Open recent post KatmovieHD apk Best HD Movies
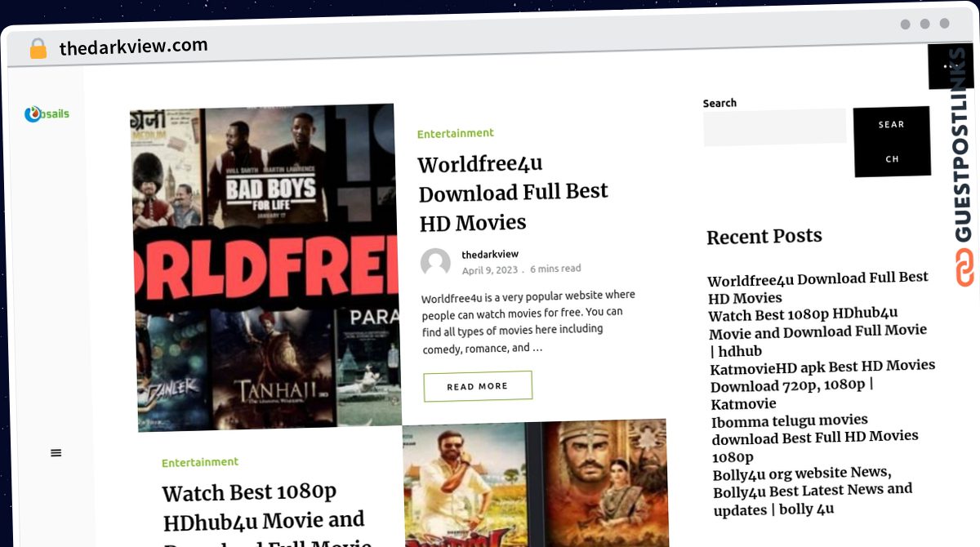Image resolution: width=980 pixels, height=547 pixels. (823, 385)
